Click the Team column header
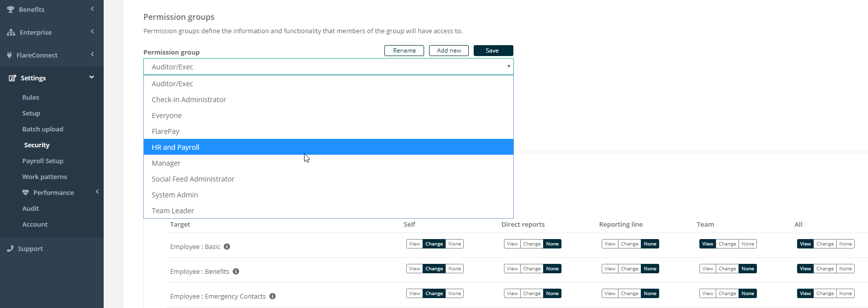Viewport: 868px width, 308px height. (x=705, y=225)
